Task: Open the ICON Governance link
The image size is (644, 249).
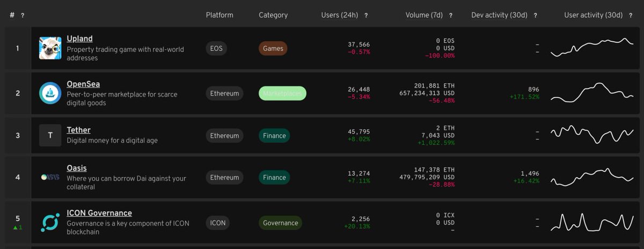Action: tap(99, 213)
